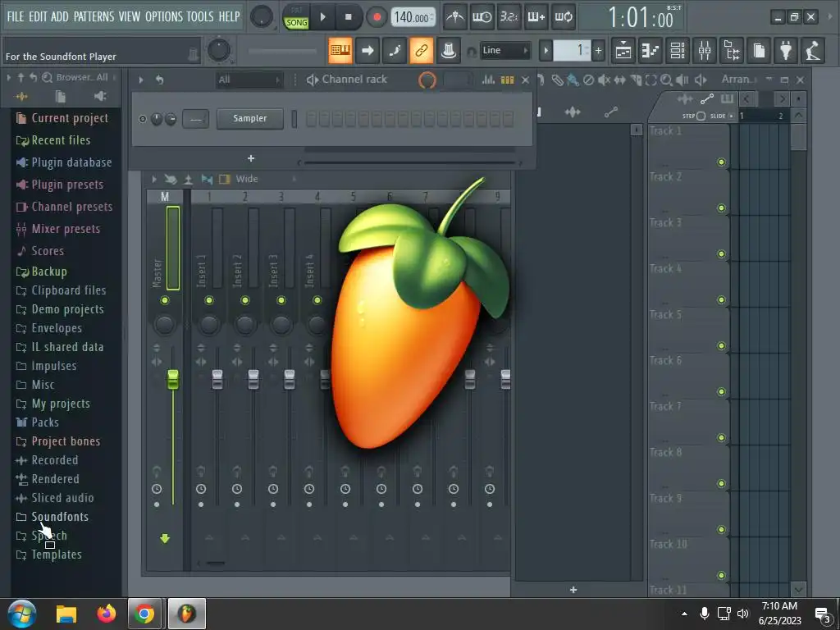Open the Soundfonts folder

[x=52, y=517]
